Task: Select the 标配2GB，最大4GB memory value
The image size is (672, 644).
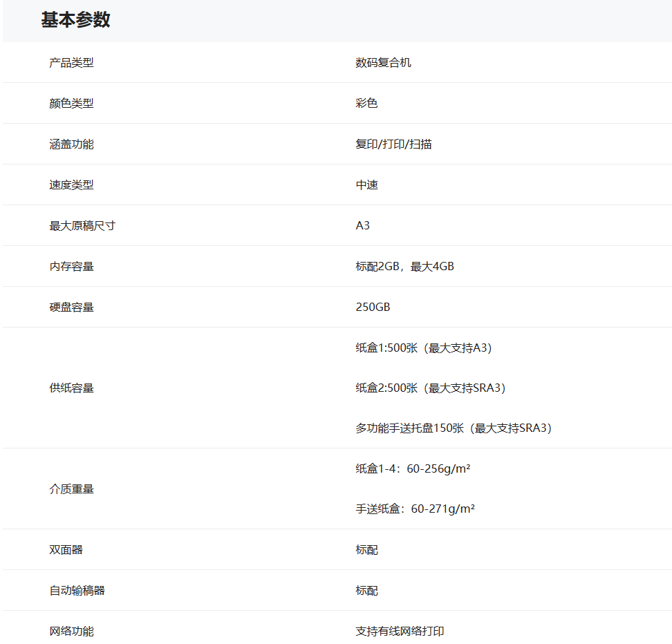Action: click(x=404, y=267)
